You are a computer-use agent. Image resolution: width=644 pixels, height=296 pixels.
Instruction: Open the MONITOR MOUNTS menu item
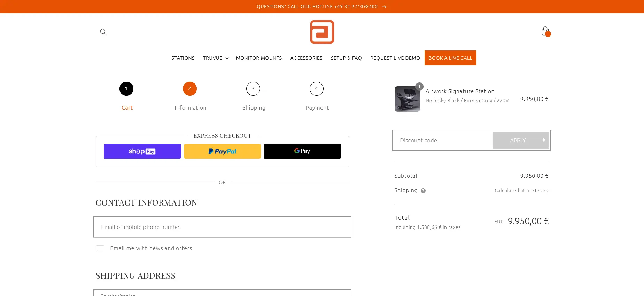[259, 58]
